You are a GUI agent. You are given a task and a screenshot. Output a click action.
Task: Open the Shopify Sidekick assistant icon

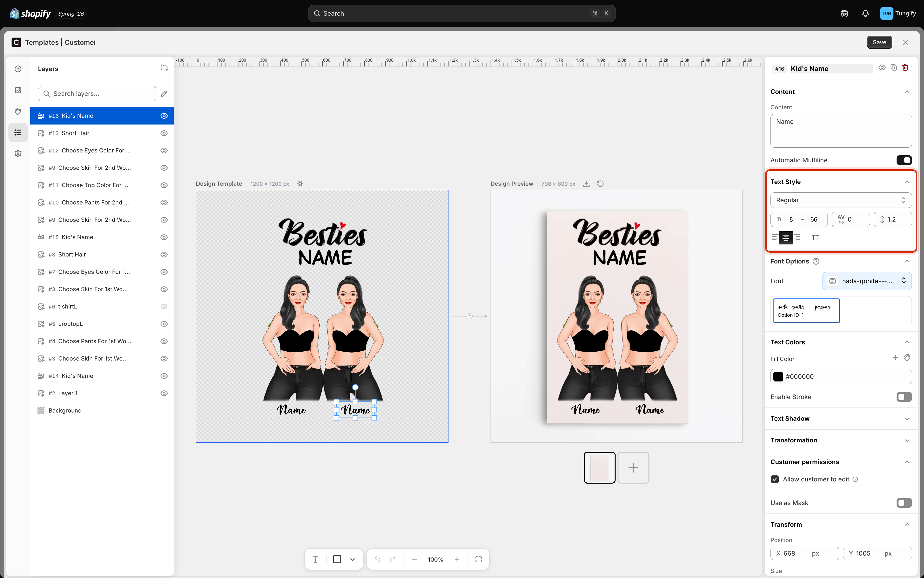[844, 13]
